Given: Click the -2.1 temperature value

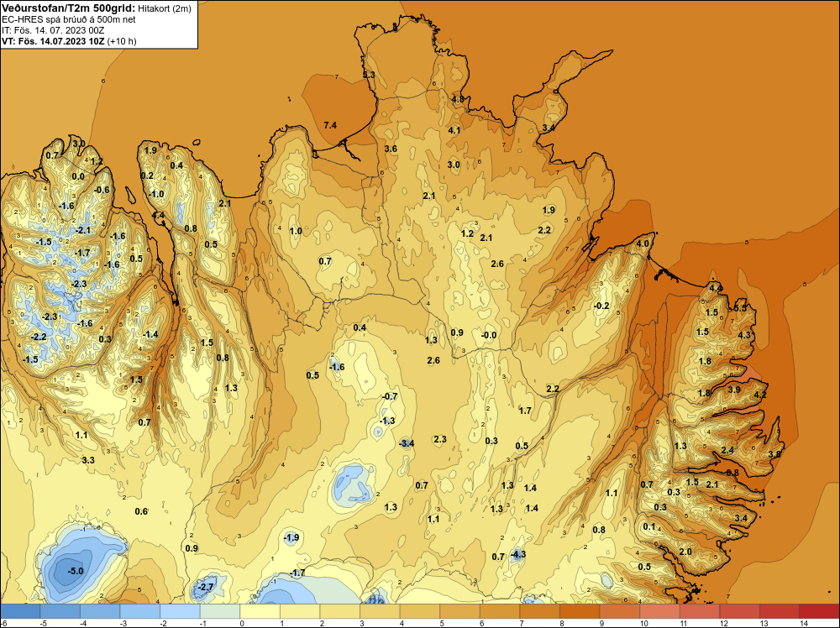Looking at the screenshot, I should [83, 230].
